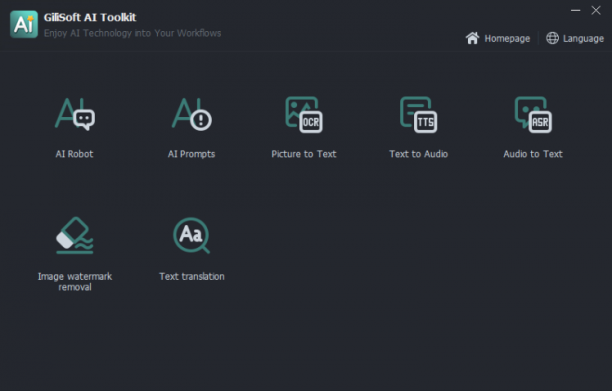Open Text translation magnifier icon
The height and width of the screenshot is (391, 612).
click(192, 235)
